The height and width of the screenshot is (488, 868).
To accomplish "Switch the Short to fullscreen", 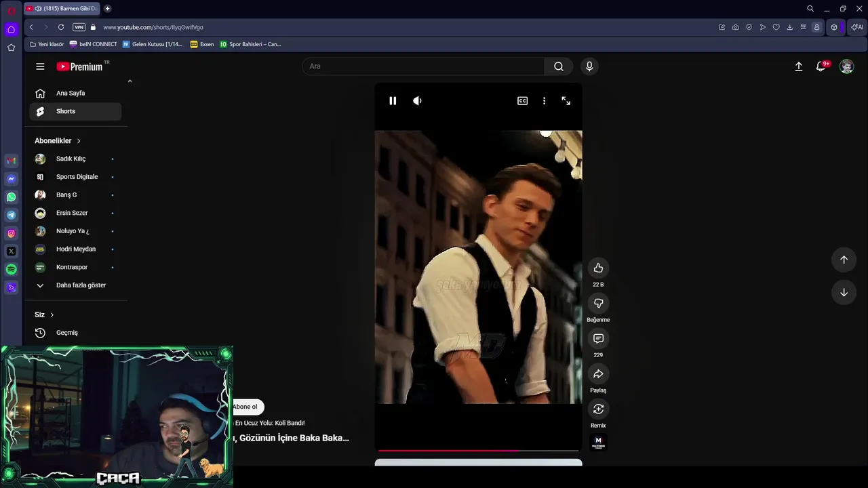I will [566, 101].
